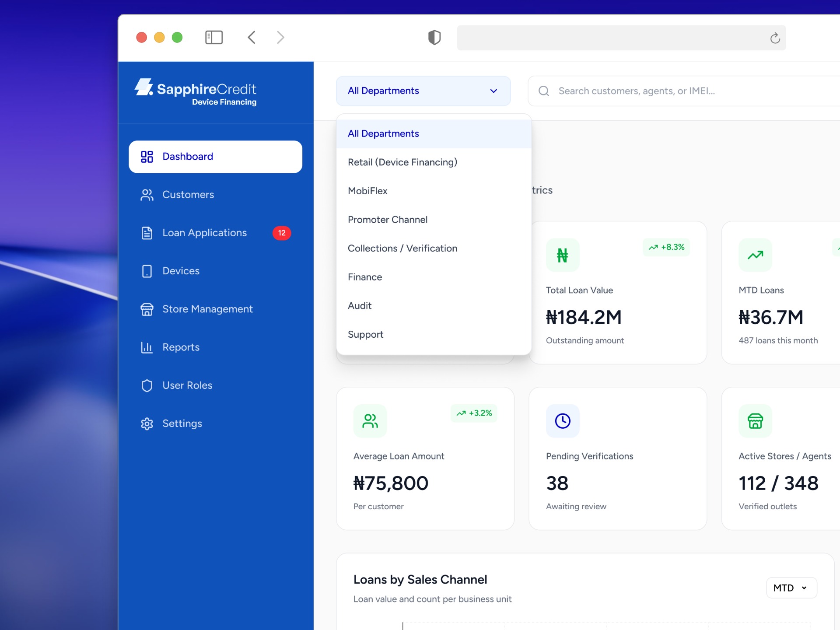Choose Collections / Verification from department list
Viewport: 840px width, 630px height.
click(x=402, y=248)
